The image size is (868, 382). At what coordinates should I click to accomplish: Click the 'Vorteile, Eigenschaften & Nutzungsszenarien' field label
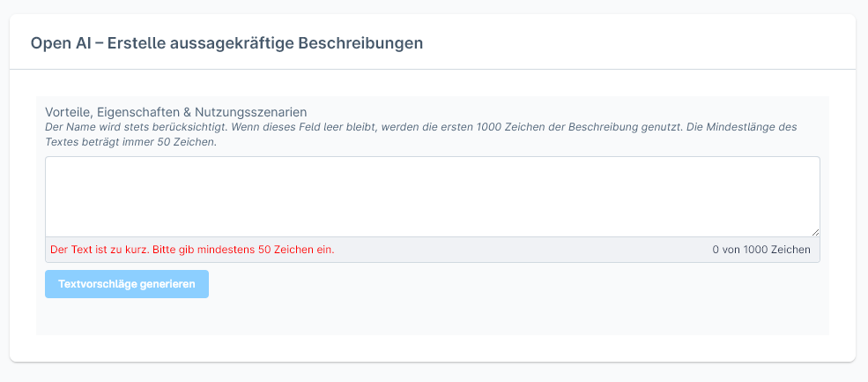click(176, 112)
